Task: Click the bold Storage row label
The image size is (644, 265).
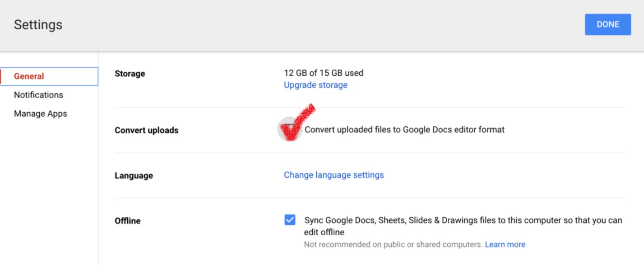Action: pos(130,73)
